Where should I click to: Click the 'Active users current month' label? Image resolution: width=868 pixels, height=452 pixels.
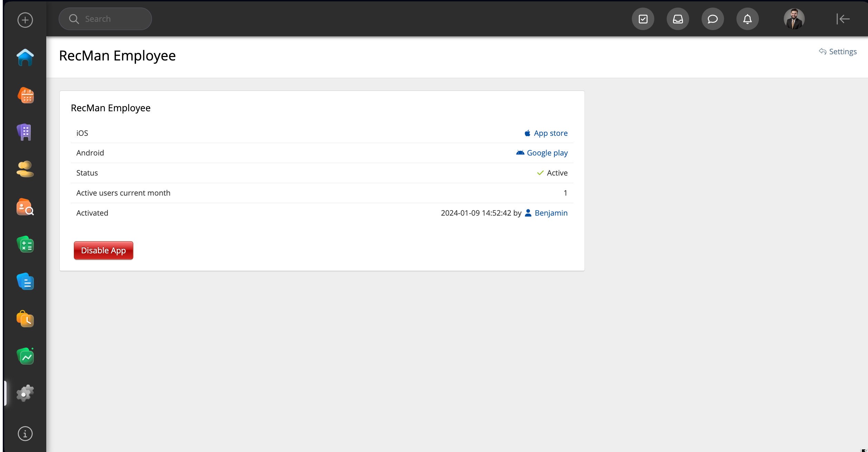tap(123, 193)
